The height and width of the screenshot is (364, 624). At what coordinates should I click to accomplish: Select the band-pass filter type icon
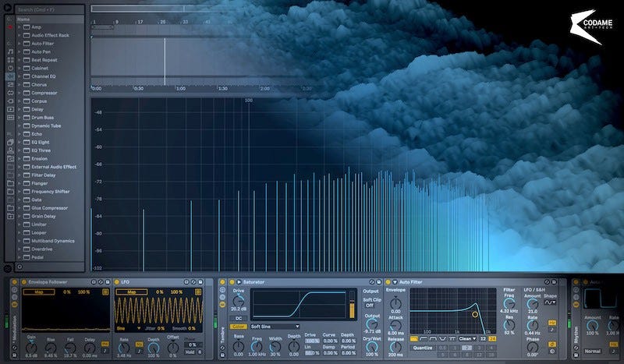tap(433, 338)
